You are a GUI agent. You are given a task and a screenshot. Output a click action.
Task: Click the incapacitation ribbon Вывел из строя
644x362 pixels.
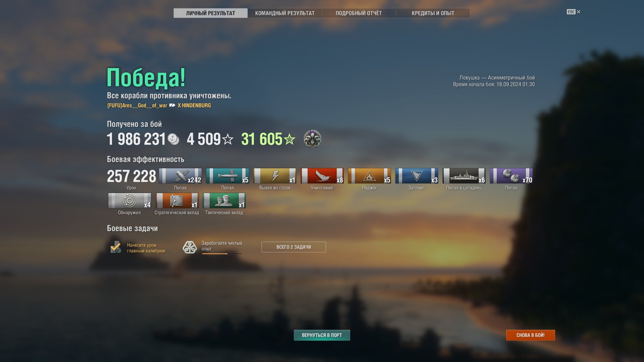click(275, 176)
